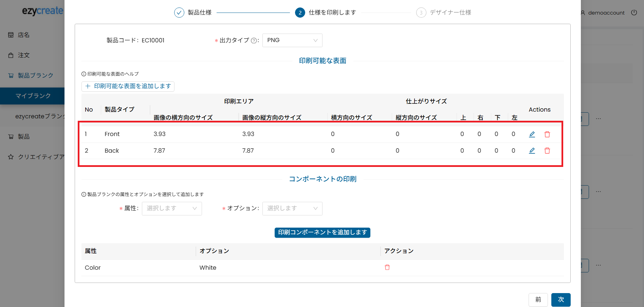Click the printable surface help info icon
This screenshot has width=644, height=307.
(84, 74)
